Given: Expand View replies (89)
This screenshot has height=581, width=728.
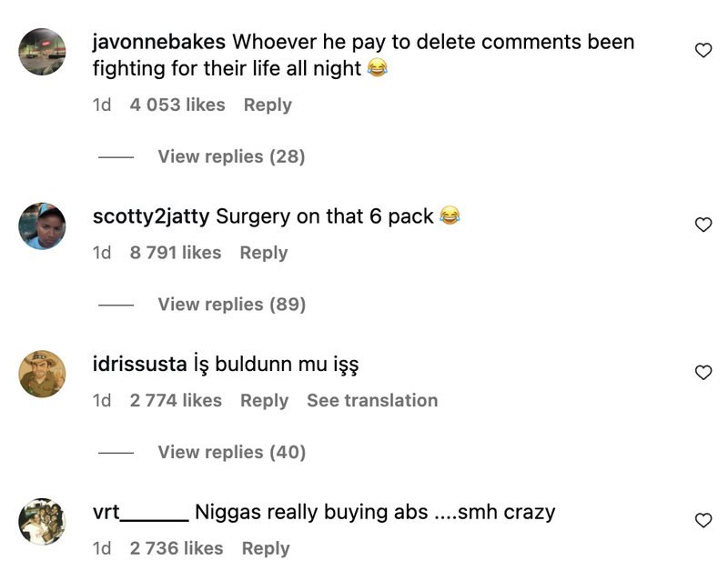Looking at the screenshot, I should tap(232, 305).
